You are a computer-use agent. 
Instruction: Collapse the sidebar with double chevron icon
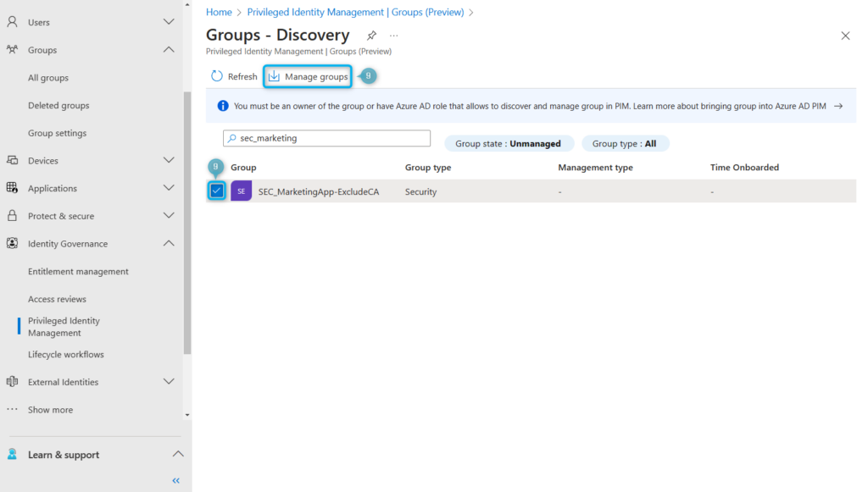176,480
